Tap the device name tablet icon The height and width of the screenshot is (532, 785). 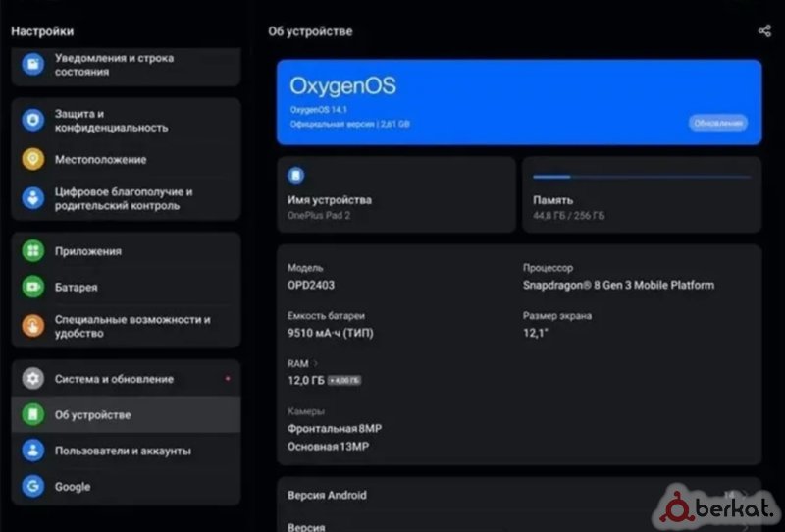[x=296, y=175]
